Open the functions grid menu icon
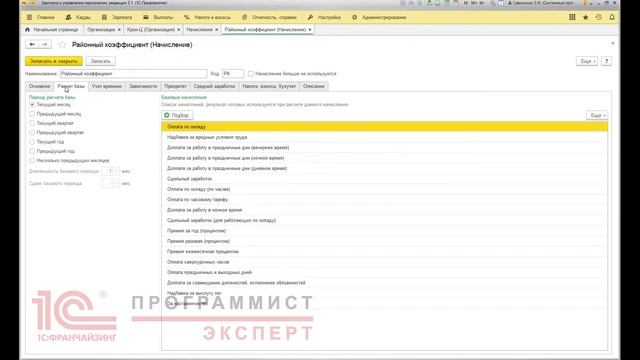This screenshot has width=640, height=360. (x=572, y=17)
